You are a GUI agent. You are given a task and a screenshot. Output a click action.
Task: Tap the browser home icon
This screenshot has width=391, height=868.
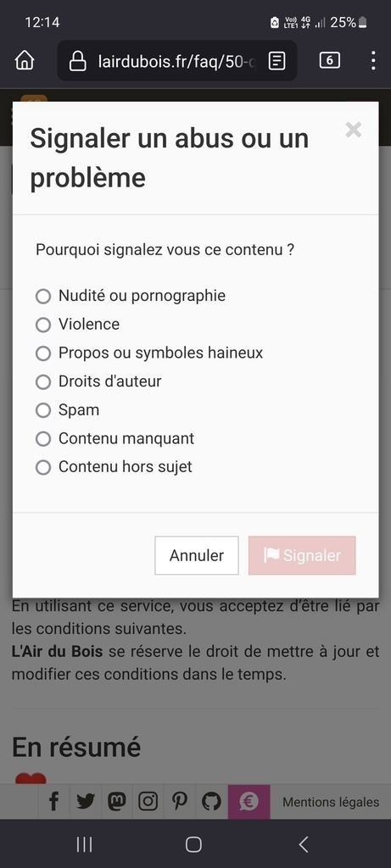[25, 60]
